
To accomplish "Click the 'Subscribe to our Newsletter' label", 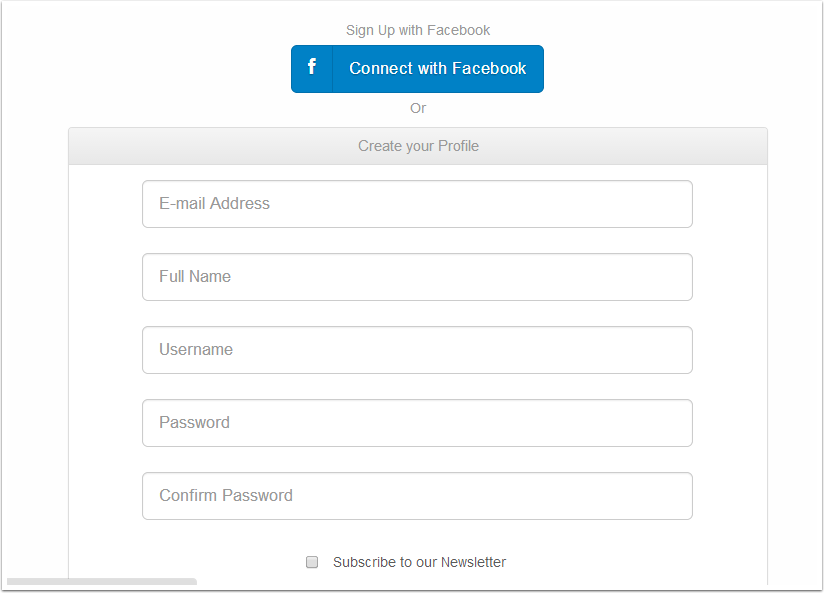I will (419, 562).
